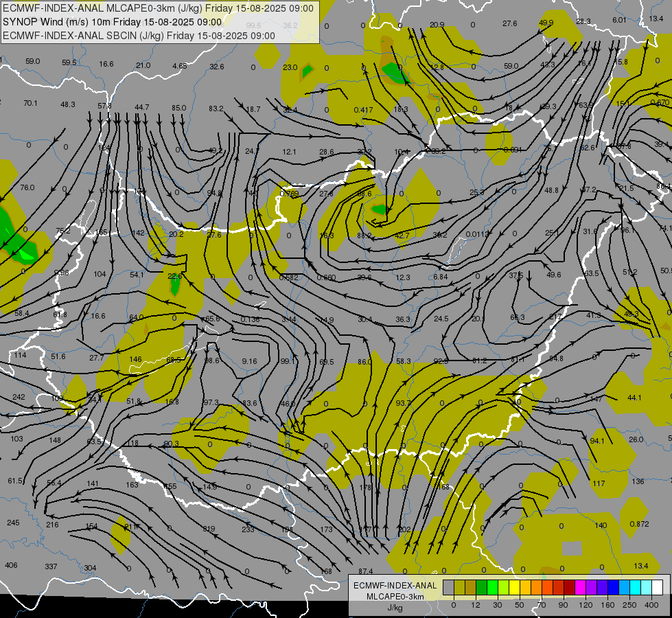Click the map value '114'
Image resolution: width=672 pixels, height=618 pixels.
point(20,355)
